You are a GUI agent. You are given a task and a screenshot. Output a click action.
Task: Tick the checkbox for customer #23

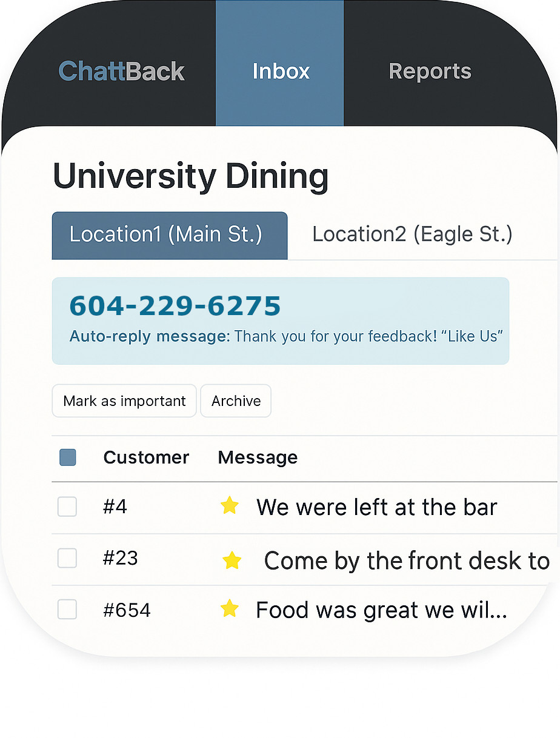coord(67,558)
